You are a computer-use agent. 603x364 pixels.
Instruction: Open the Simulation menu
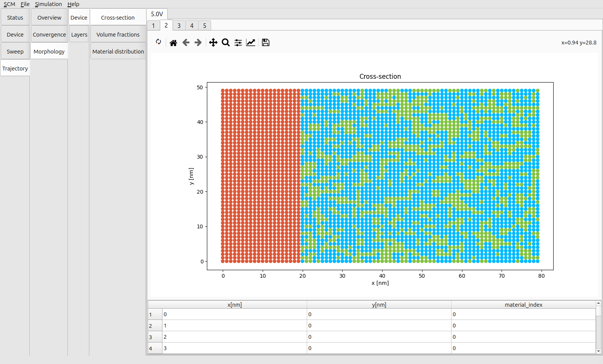pyautogui.click(x=48, y=4)
